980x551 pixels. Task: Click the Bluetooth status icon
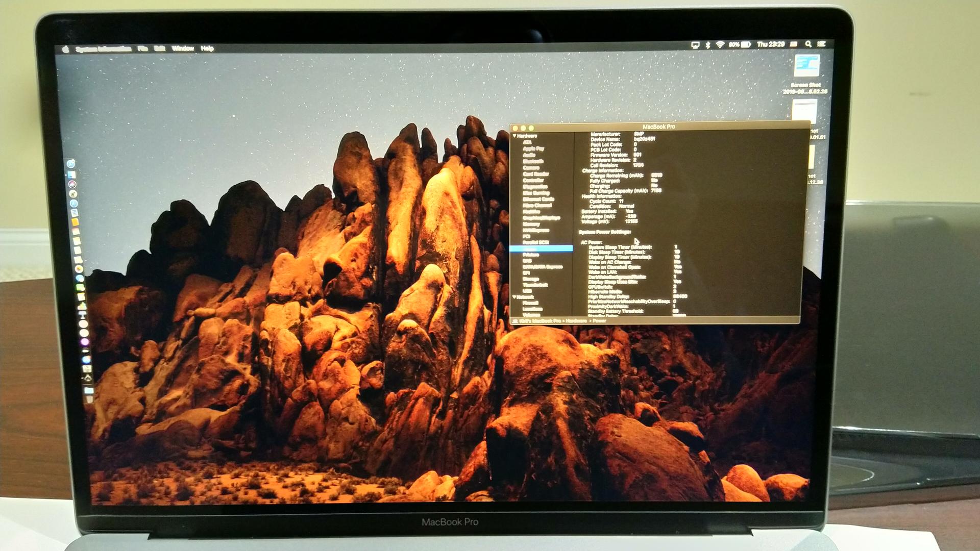708,45
